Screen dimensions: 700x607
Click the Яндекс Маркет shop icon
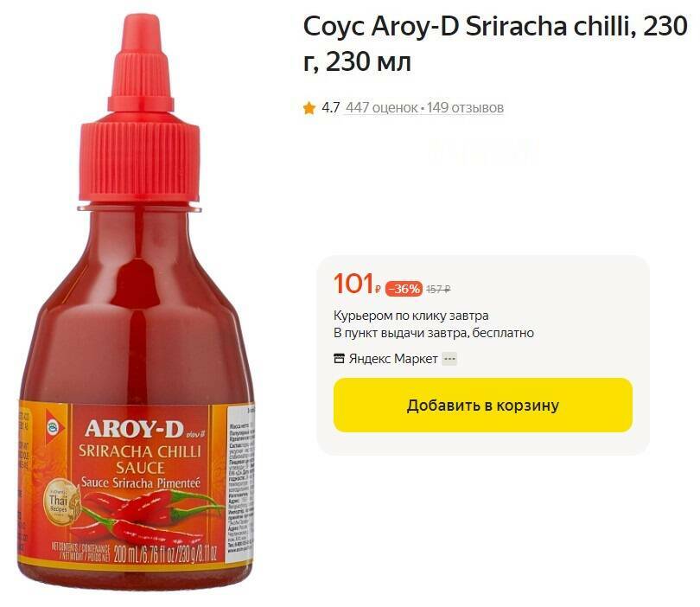pos(340,359)
